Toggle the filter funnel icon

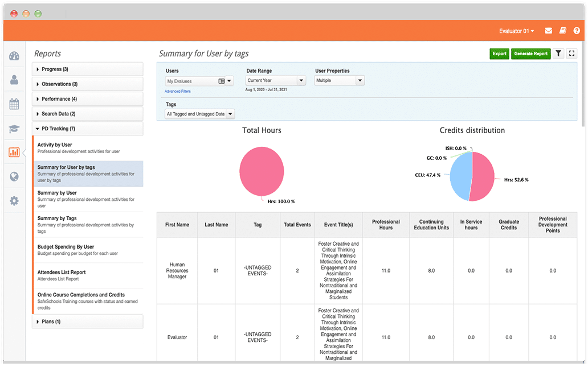[x=558, y=53]
